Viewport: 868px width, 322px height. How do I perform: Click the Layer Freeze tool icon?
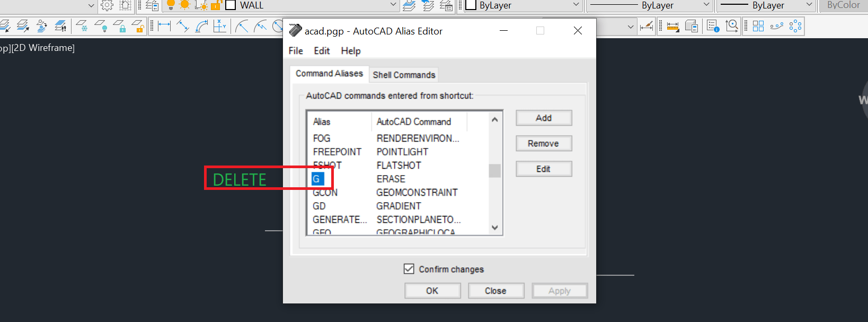[81, 26]
